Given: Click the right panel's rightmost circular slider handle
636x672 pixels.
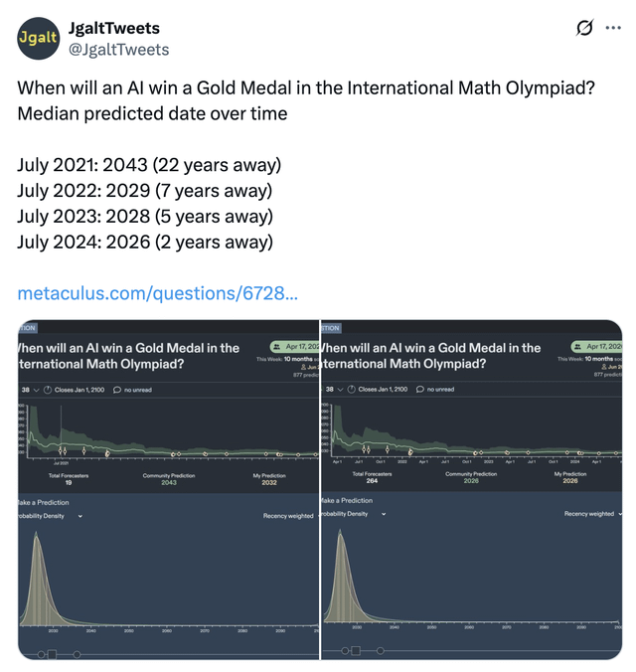Looking at the screenshot, I should point(380,650).
